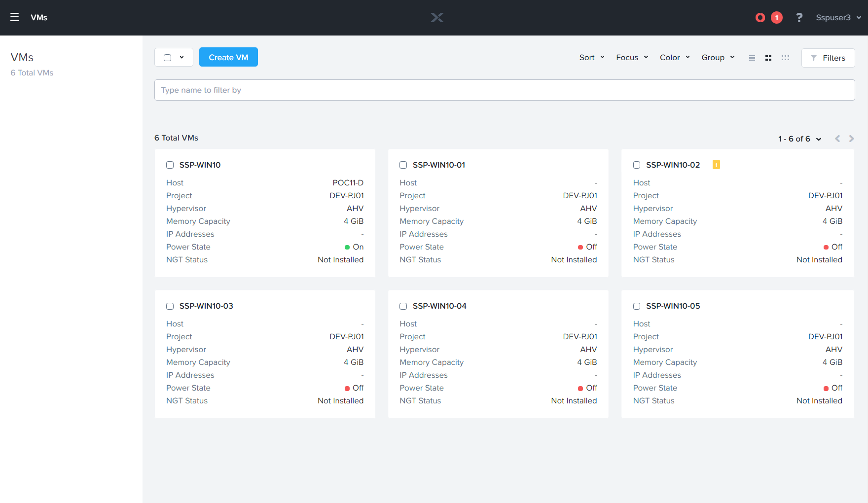Screen dimensions: 868x503
Task: Switch to card grid view layout
Action: [768, 58]
